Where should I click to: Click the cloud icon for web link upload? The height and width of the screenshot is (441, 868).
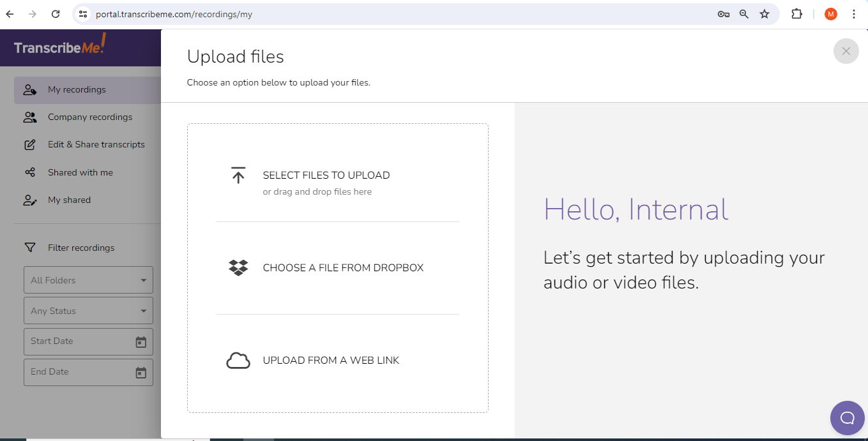[238, 361]
